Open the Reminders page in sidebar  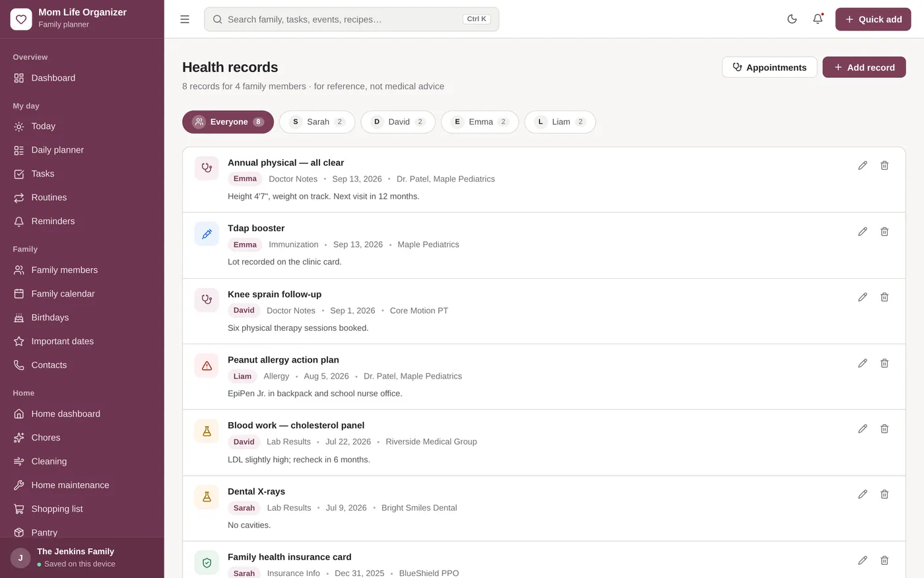click(x=82, y=221)
